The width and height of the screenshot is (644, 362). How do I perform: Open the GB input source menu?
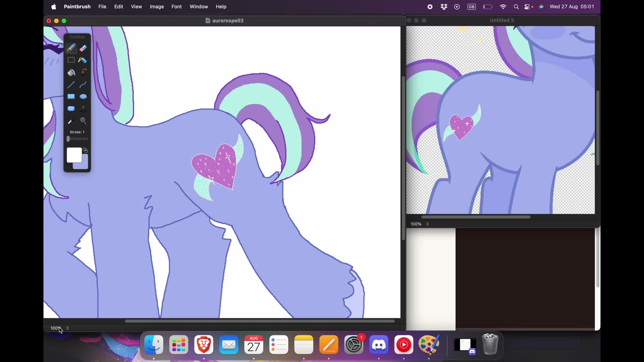coord(472,7)
